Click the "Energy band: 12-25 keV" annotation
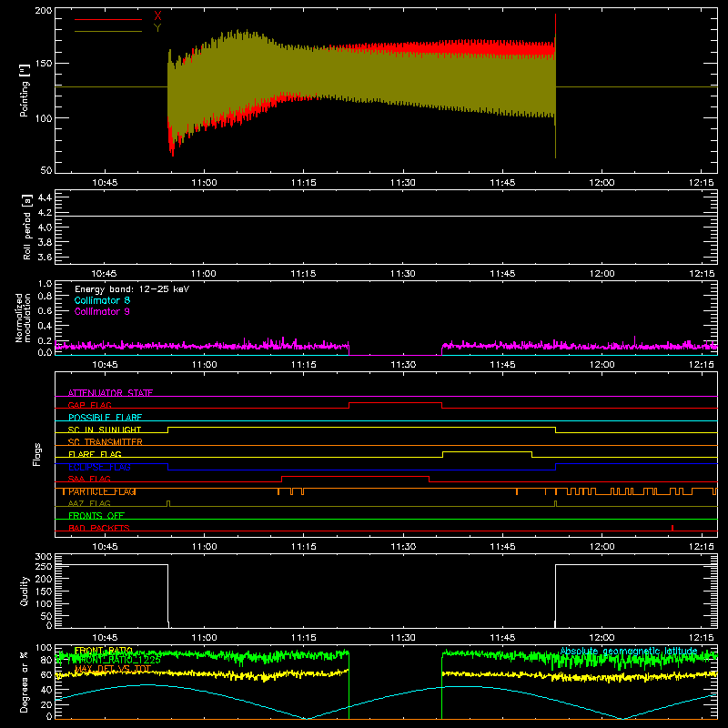This screenshot has height=728, width=728. 132,289
